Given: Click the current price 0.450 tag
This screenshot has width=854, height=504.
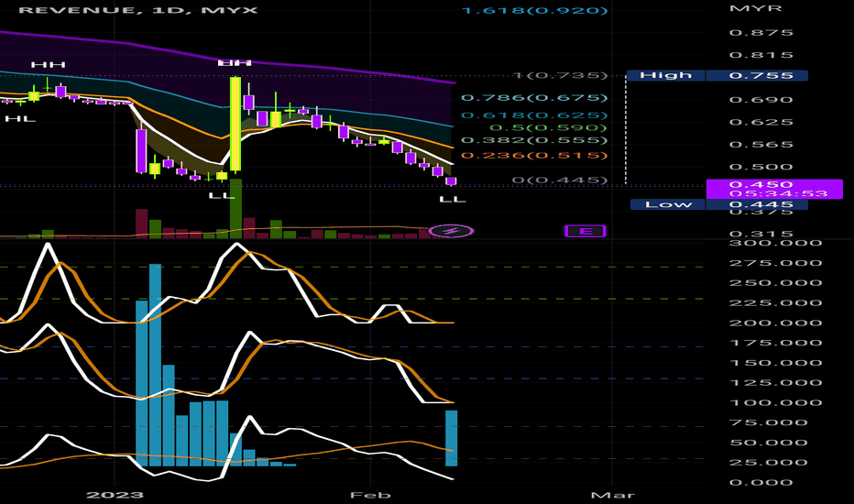Looking at the screenshot, I should tap(774, 189).
